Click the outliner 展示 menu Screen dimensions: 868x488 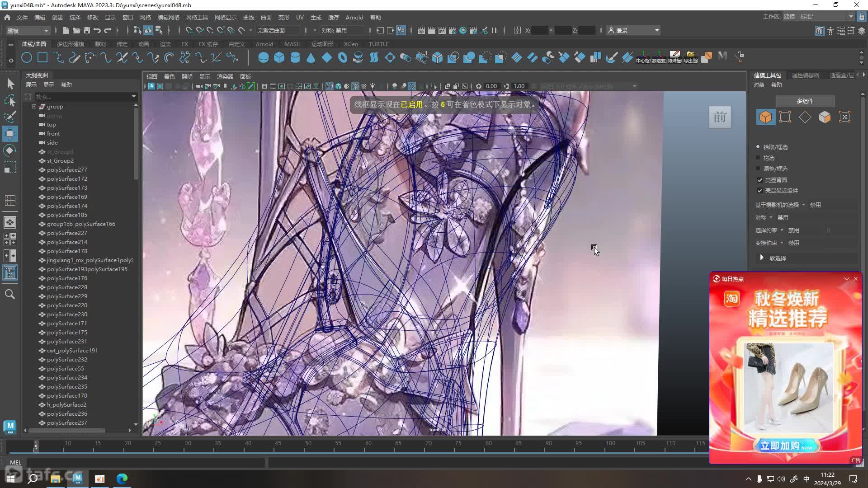(x=31, y=85)
